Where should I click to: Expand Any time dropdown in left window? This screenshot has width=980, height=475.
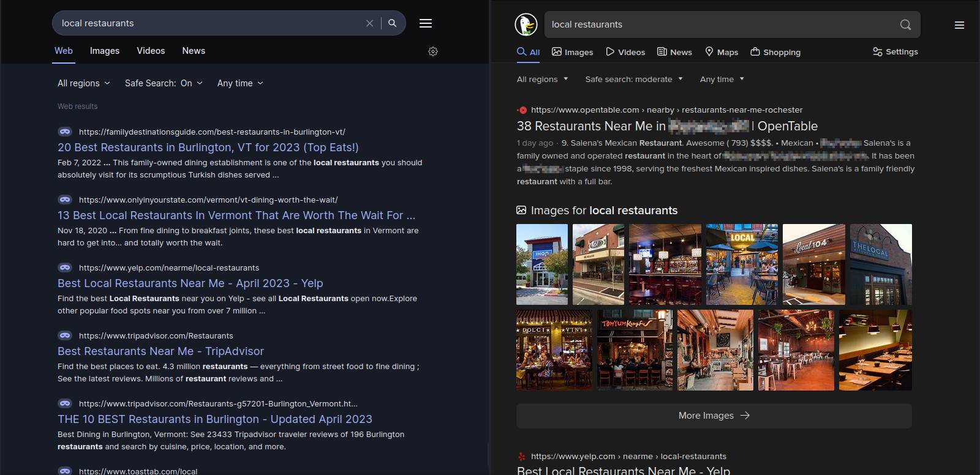pos(240,83)
